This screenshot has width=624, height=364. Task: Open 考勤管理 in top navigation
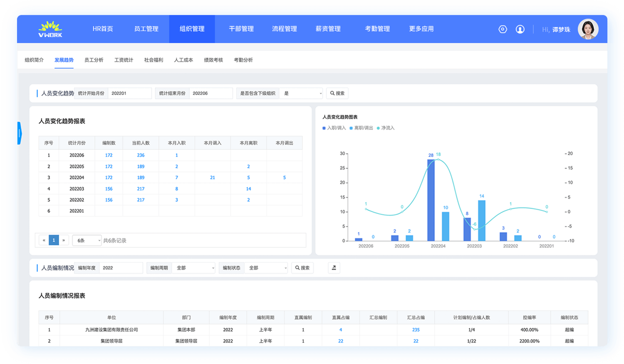[x=377, y=29]
